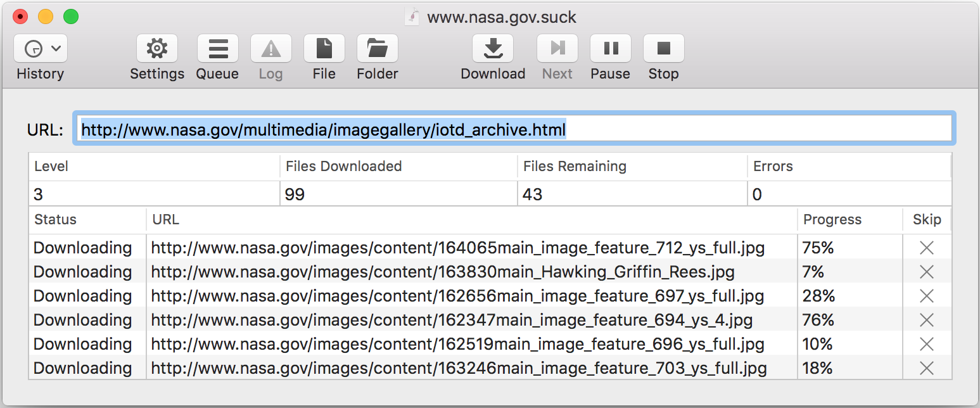Image resolution: width=980 pixels, height=408 pixels.
Task: Click the File toolbar icon
Action: pyautogui.click(x=324, y=49)
